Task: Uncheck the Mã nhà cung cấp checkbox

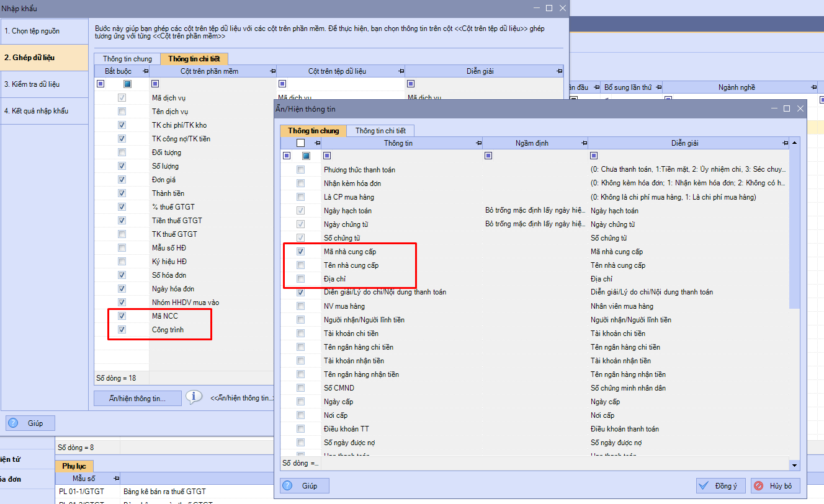Action: [301, 252]
